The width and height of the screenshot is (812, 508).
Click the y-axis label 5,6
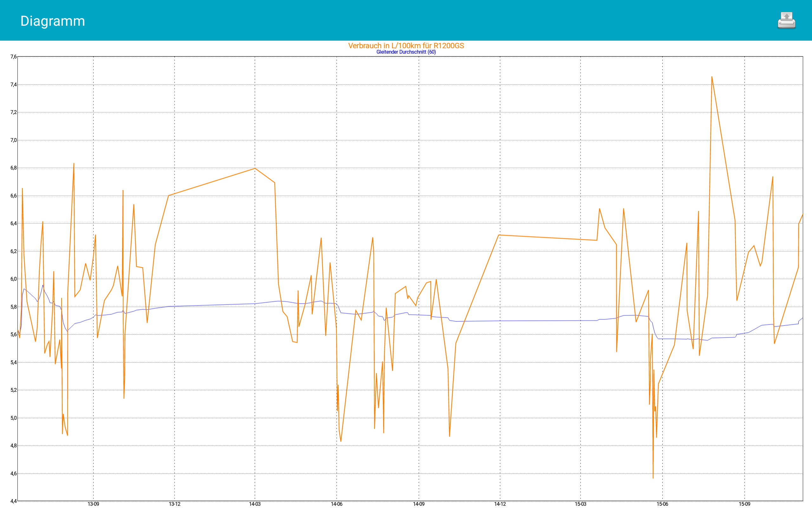point(13,334)
